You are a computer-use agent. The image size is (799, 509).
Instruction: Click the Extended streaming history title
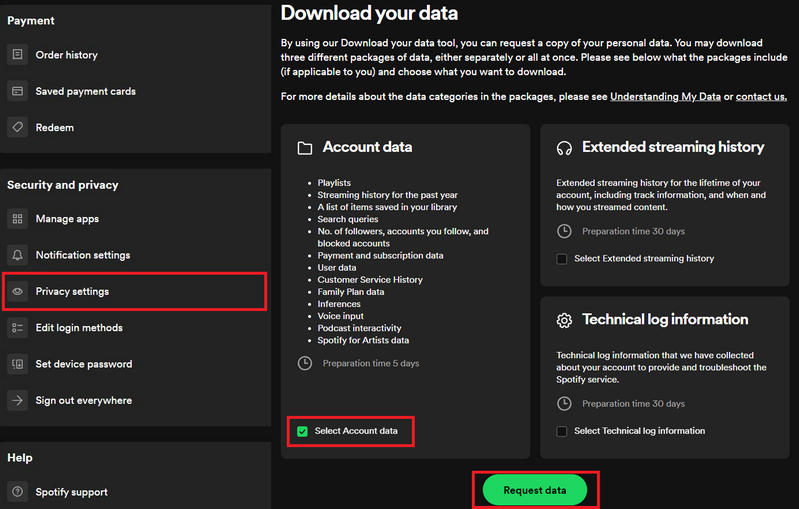pos(673,147)
